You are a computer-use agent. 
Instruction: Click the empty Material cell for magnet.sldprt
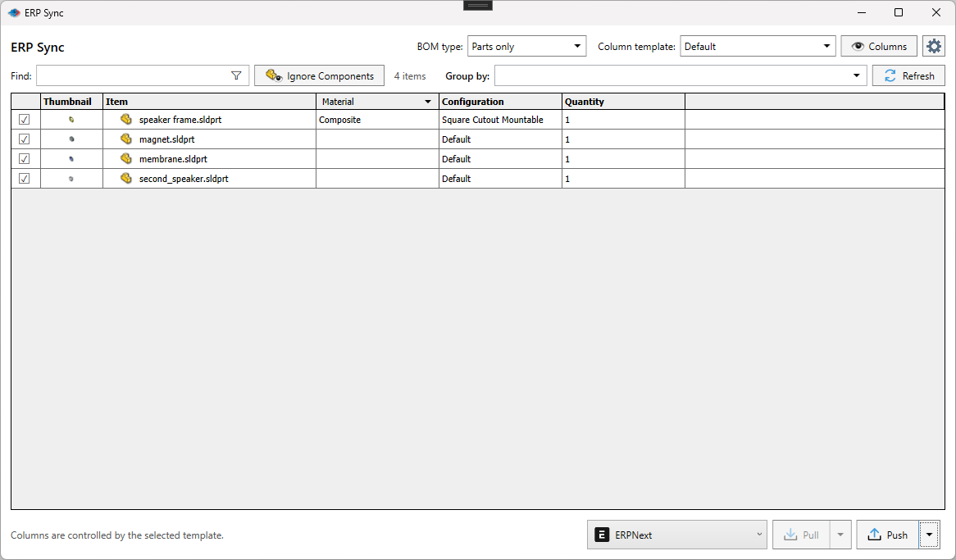click(377, 139)
